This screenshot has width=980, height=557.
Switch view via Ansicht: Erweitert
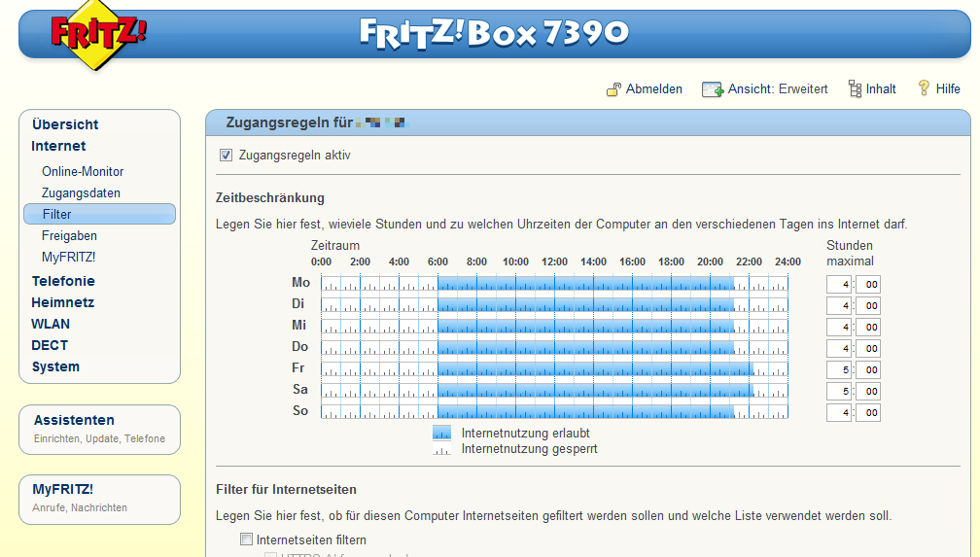click(x=778, y=88)
